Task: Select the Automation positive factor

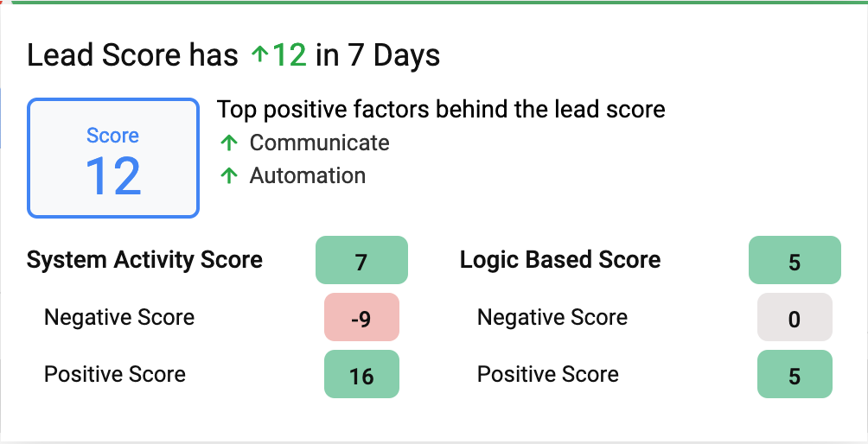Action: pyautogui.click(x=307, y=176)
